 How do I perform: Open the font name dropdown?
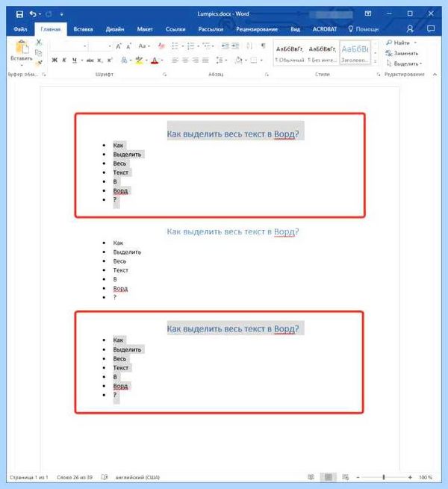[84, 46]
